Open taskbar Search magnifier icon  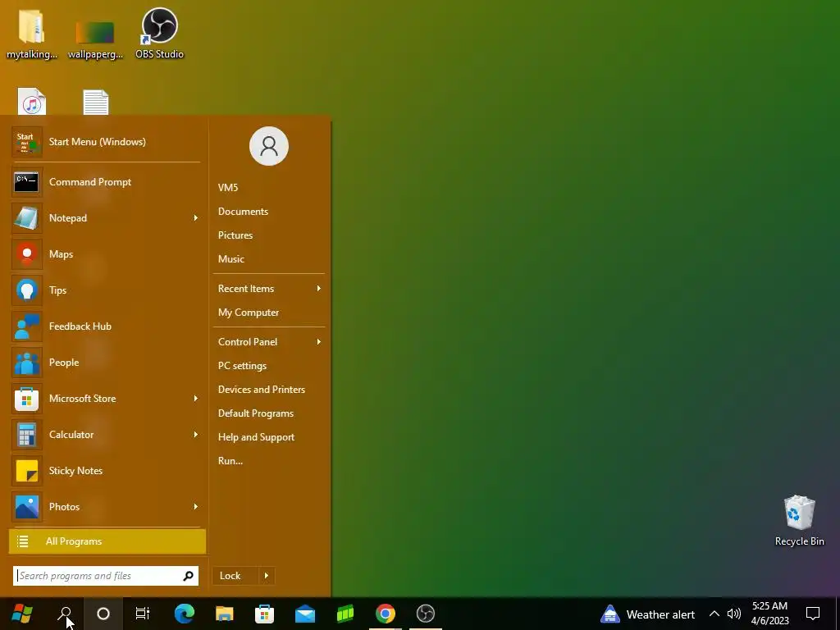(65, 614)
